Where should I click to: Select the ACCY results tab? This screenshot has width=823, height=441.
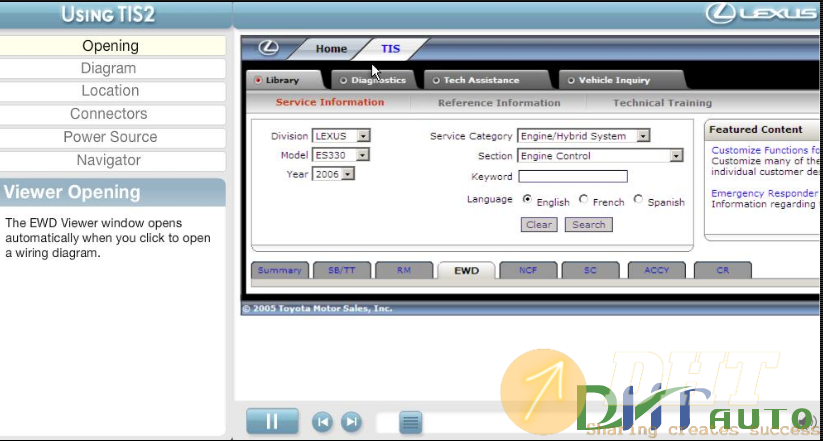click(656, 270)
